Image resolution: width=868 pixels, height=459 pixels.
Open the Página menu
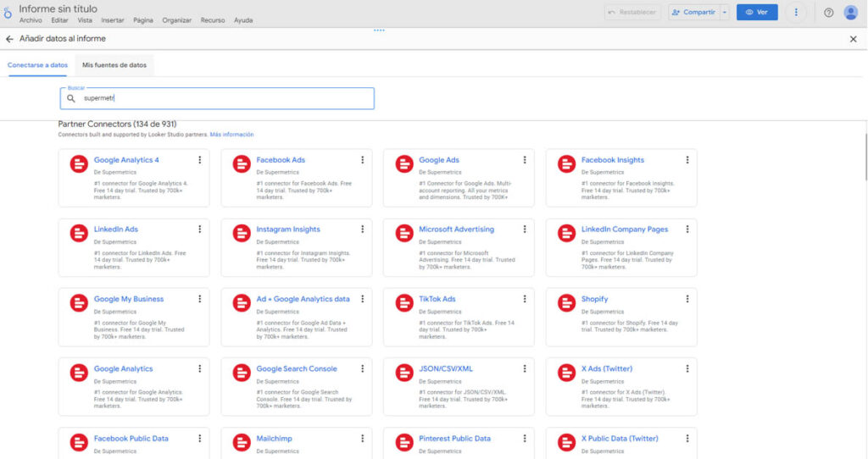click(x=142, y=20)
